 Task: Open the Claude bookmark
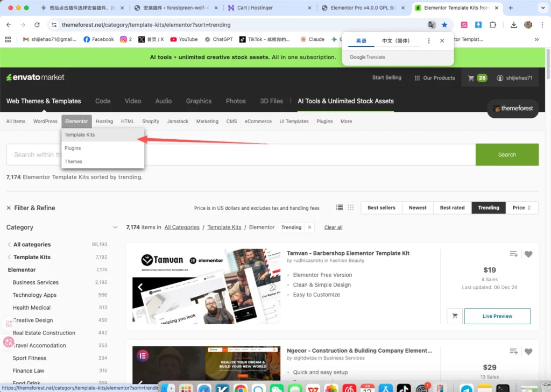pos(312,39)
